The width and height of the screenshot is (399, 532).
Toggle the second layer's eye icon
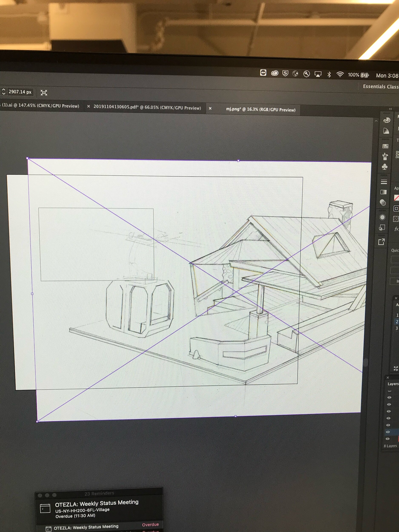(389, 405)
